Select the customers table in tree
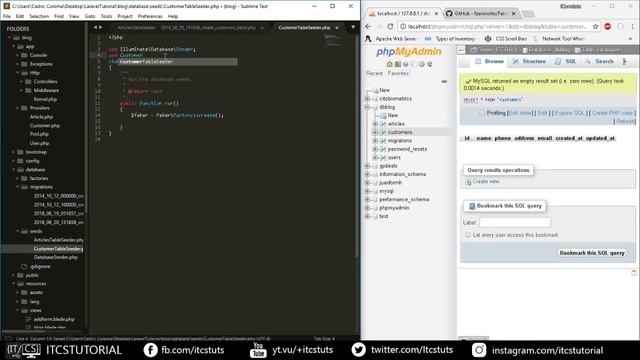 (400, 132)
